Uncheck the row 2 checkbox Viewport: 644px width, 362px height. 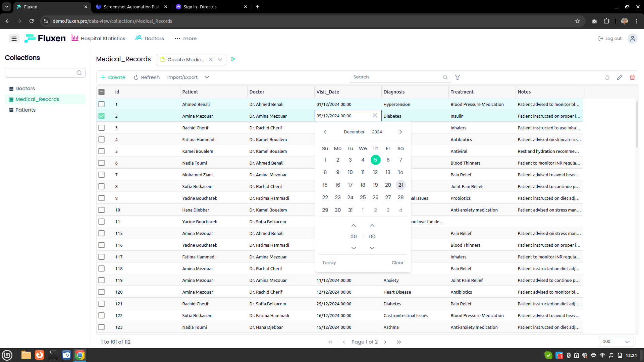pyautogui.click(x=102, y=116)
